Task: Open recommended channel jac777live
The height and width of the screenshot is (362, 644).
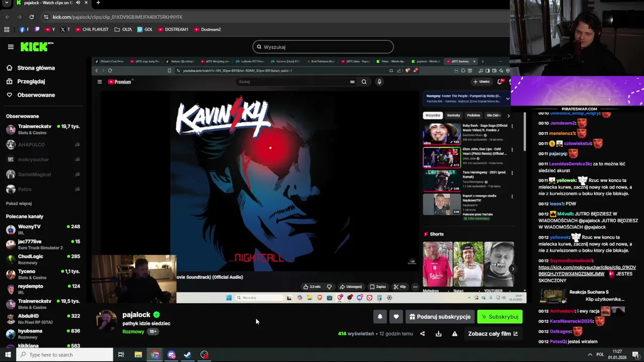Action: (x=43, y=244)
